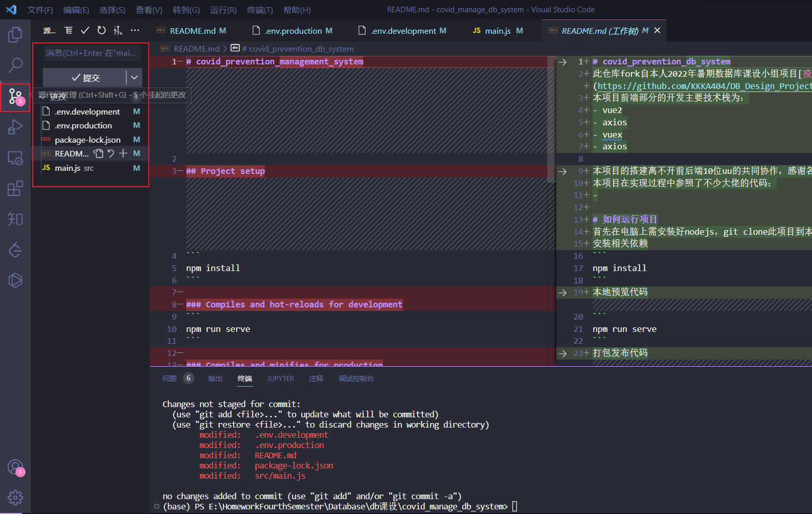This screenshot has height=514, width=812.
Task: Switch to the 输出 panel tab
Action: tap(215, 378)
